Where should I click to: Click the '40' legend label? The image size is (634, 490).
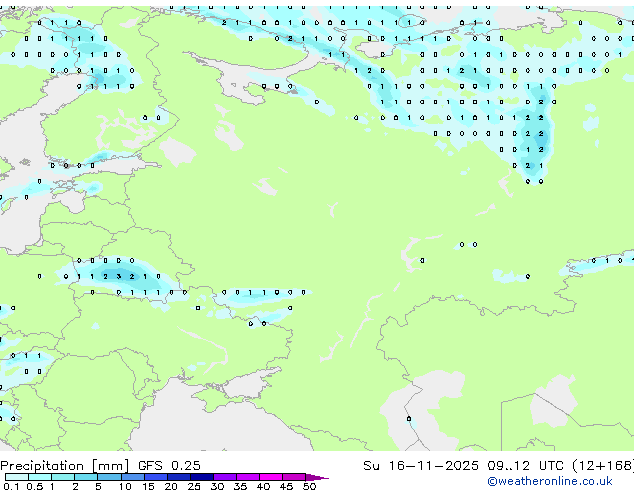pos(263,486)
